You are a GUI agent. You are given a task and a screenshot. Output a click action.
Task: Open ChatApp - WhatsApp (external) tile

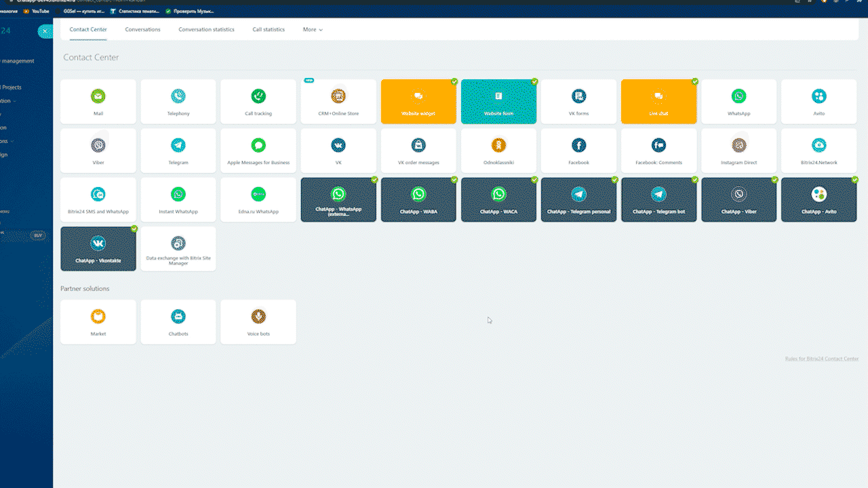(x=338, y=200)
